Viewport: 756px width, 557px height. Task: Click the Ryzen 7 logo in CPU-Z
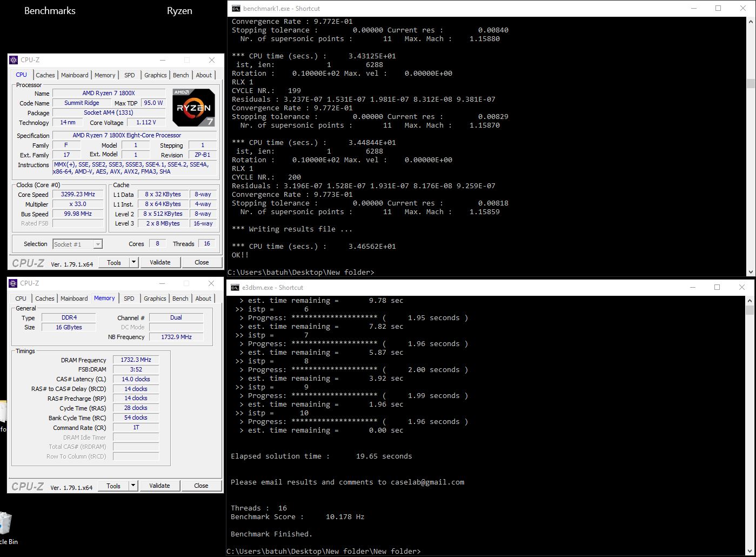pyautogui.click(x=194, y=107)
